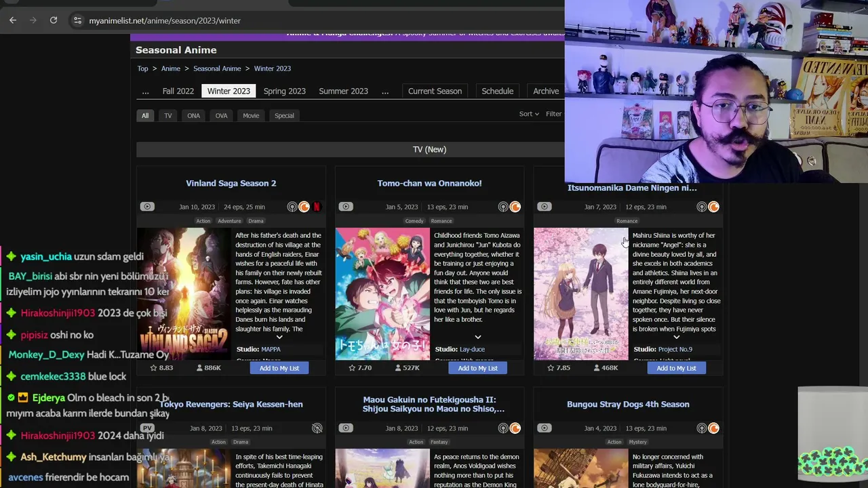Expand the Itsunomanika Dame Ningen synopsis
The image size is (868, 488).
676,337
